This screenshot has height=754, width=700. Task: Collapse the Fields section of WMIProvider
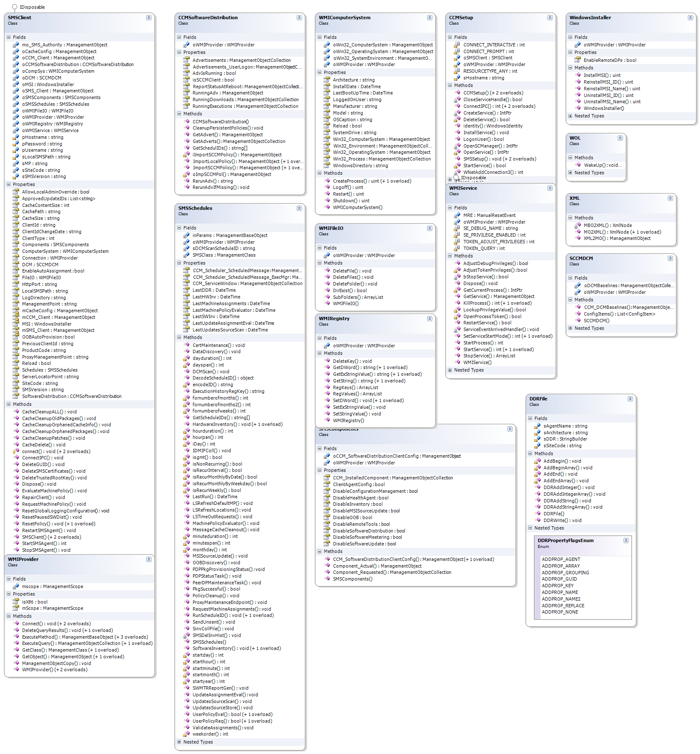(9, 579)
